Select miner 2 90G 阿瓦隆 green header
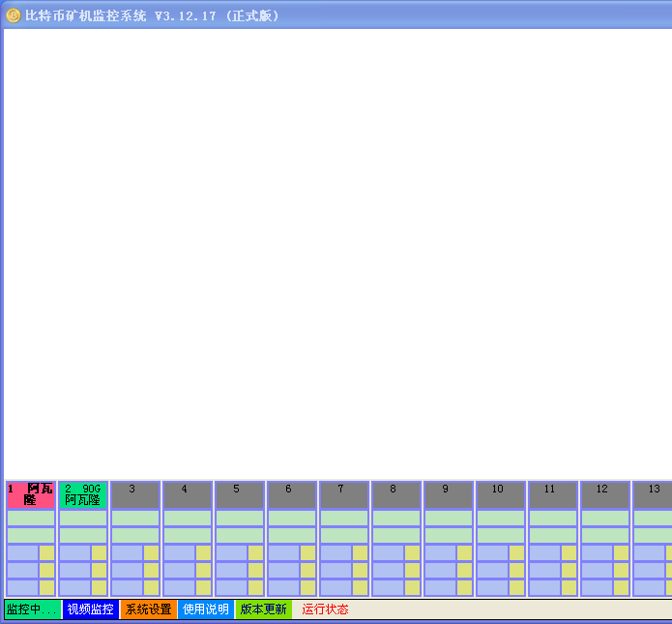 (83, 494)
